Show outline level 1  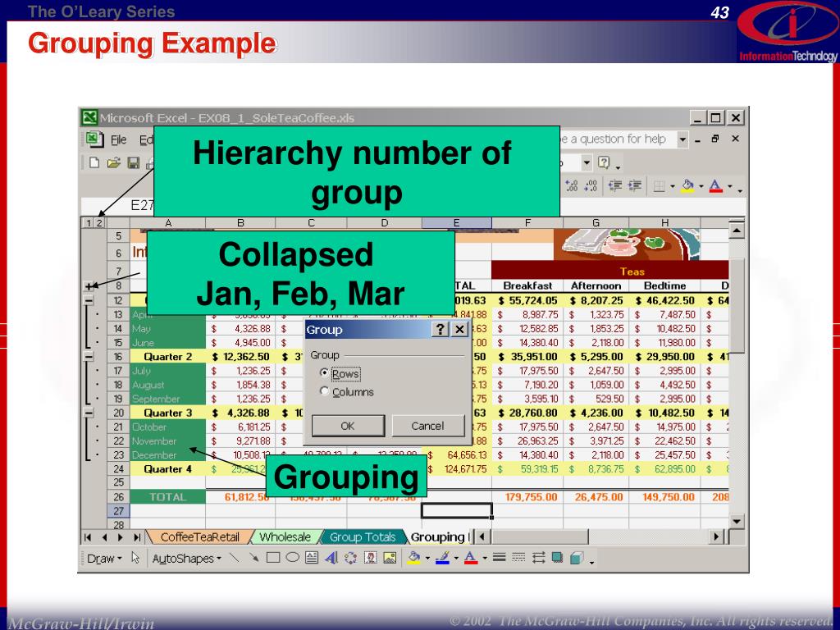click(89, 223)
